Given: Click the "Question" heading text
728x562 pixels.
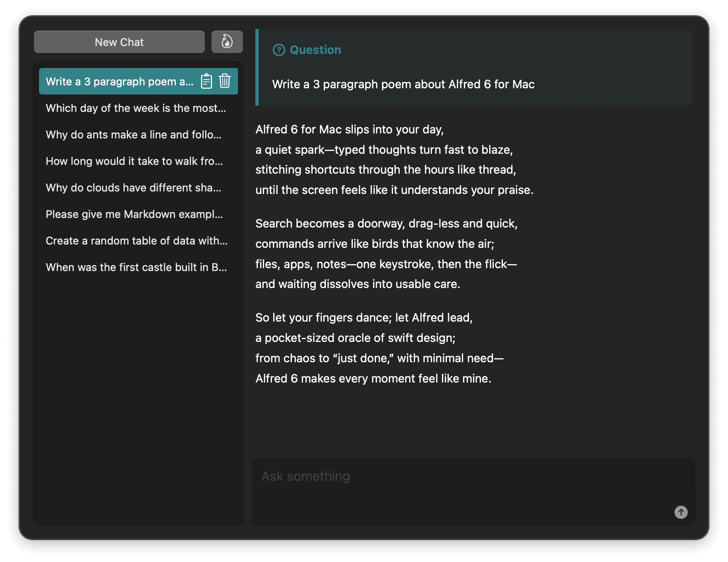Looking at the screenshot, I should pos(315,50).
